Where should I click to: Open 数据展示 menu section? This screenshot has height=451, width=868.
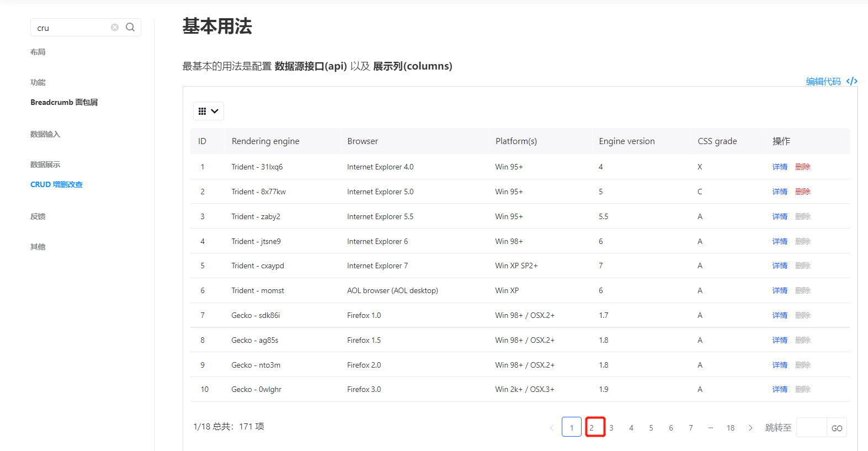(45, 165)
